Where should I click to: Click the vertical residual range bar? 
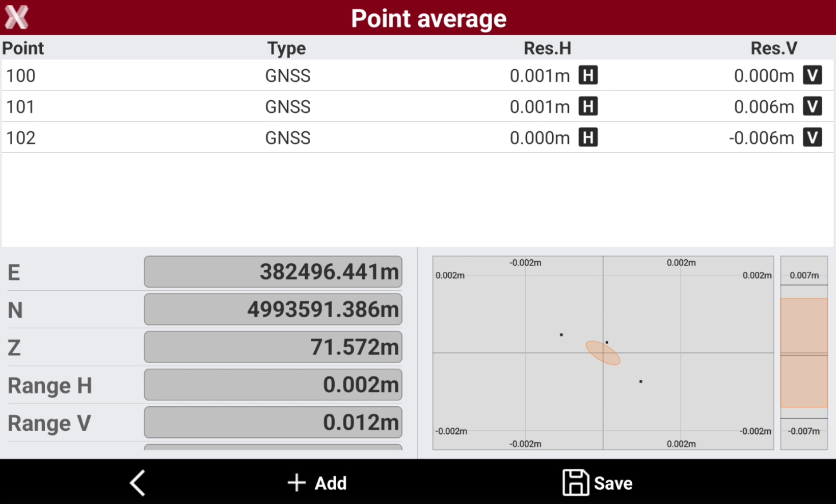pyautogui.click(x=804, y=353)
